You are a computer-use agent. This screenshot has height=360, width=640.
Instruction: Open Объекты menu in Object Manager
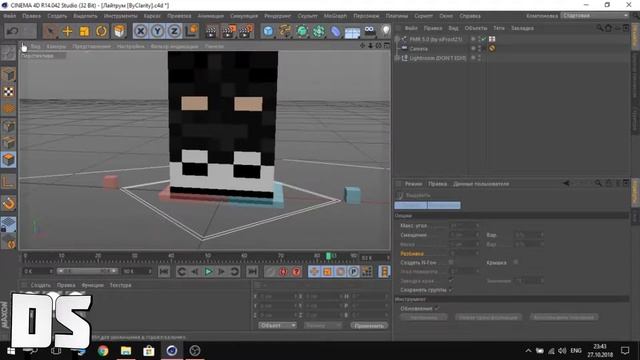(476, 28)
